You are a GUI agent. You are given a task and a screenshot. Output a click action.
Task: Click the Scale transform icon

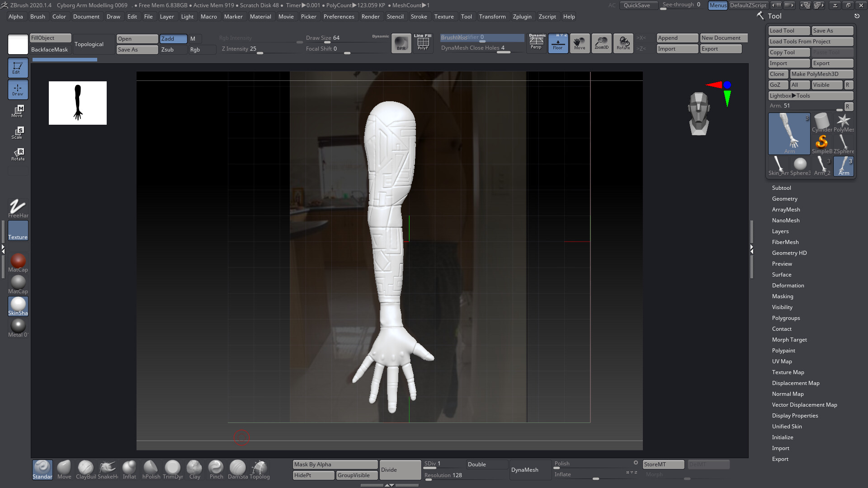tap(18, 132)
